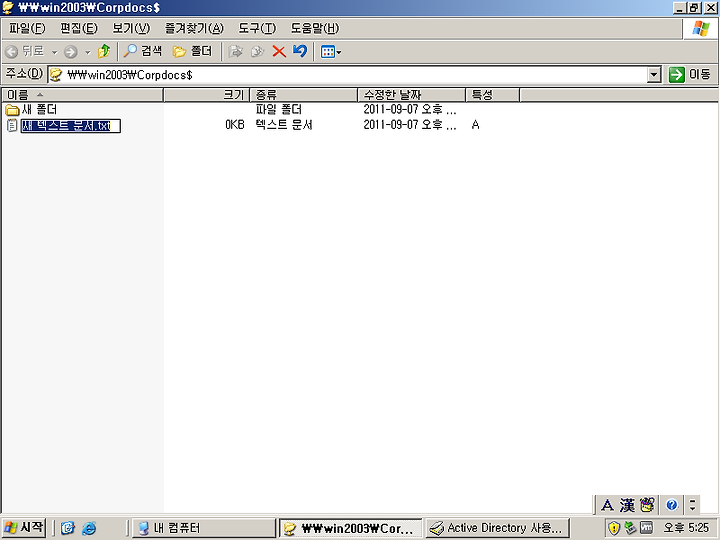Click the 텍스트 문서 type cell
720x540 pixels.
coord(284,125)
